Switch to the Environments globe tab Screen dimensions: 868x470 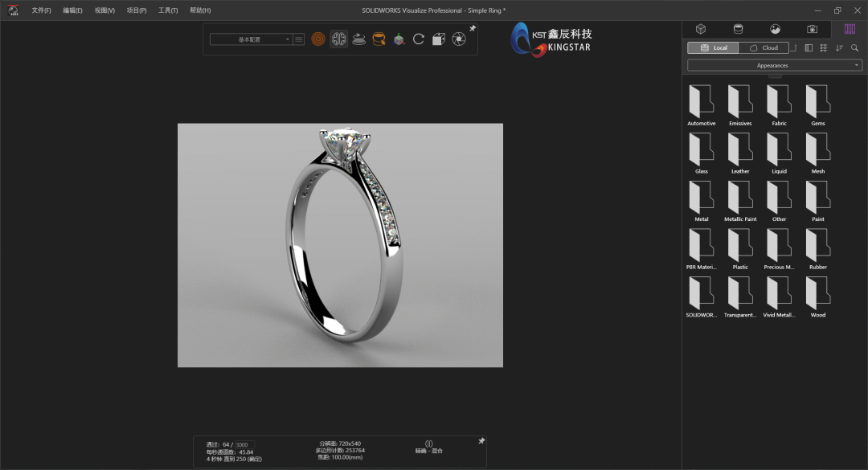tap(774, 29)
